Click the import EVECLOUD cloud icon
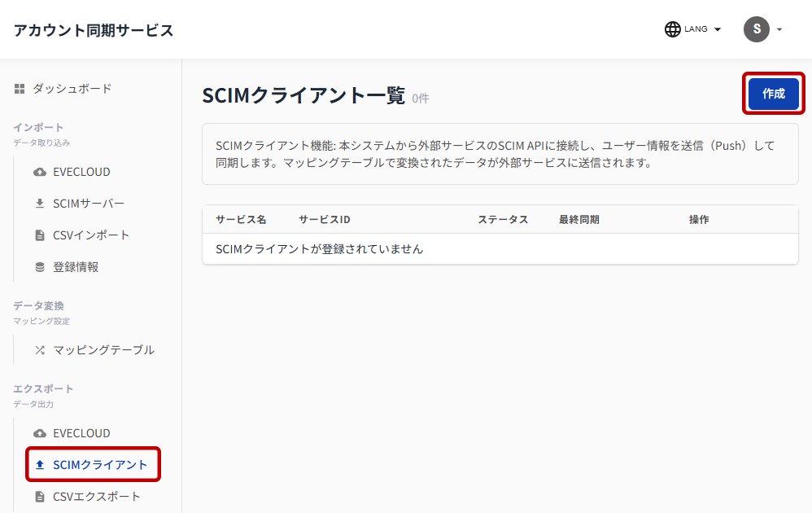The height and width of the screenshot is (513, 812). click(40, 172)
